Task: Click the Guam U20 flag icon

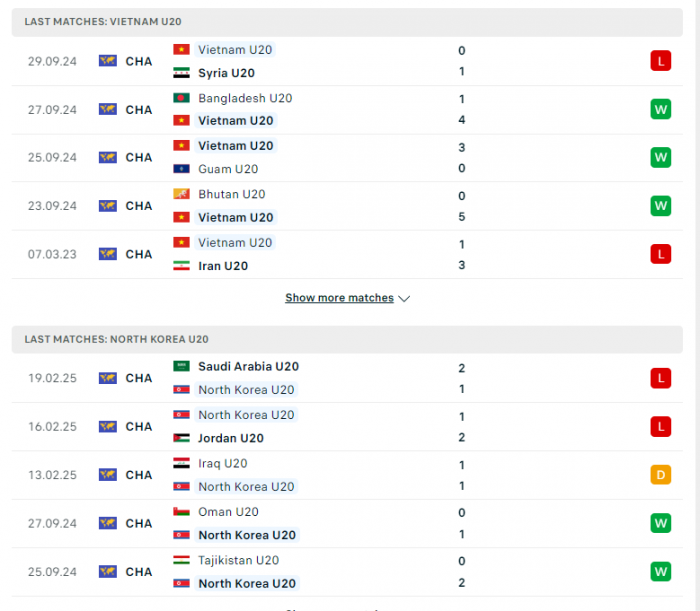Action: point(181,169)
